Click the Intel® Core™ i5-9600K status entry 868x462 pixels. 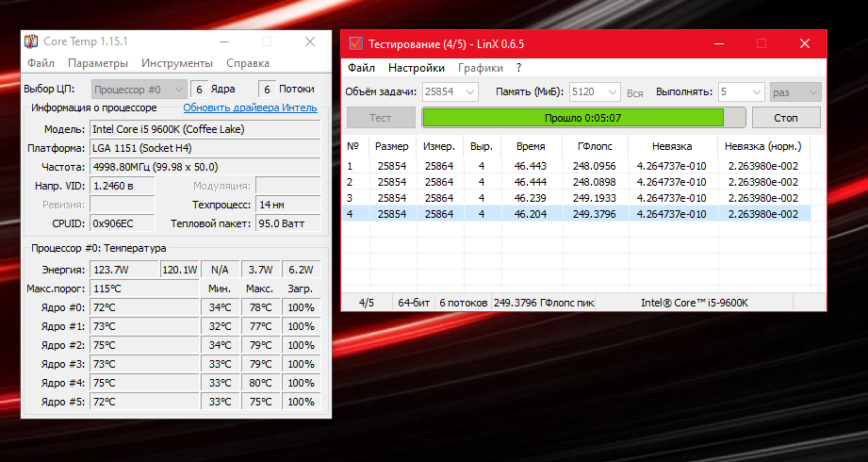coord(695,303)
